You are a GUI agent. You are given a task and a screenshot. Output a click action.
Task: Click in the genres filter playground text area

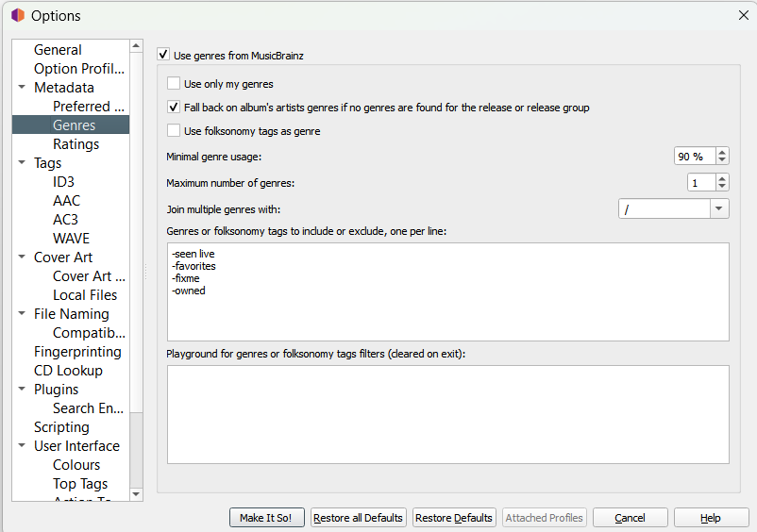[447, 414]
